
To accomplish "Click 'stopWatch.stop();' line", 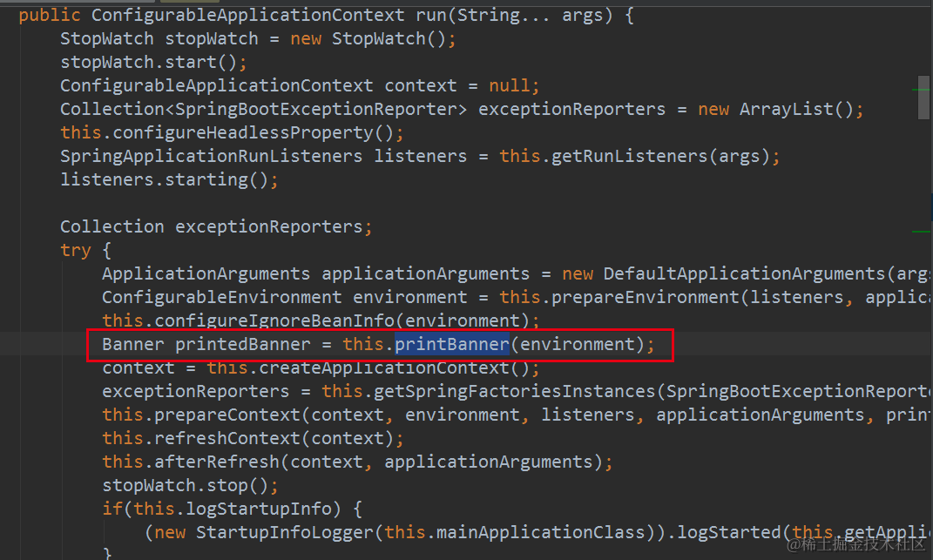I will 190,486.
